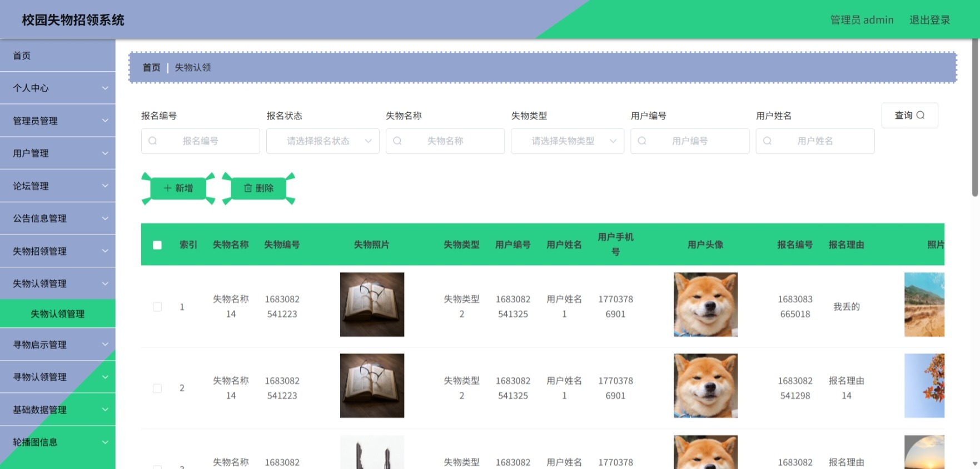Collapse the 失物认领管理 parent menu chevron

[105, 283]
